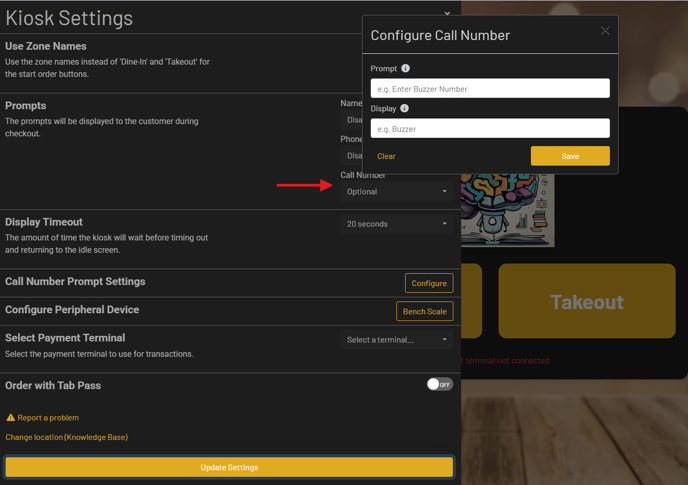Save the call number configuration
The image size is (688, 485).
569,156
